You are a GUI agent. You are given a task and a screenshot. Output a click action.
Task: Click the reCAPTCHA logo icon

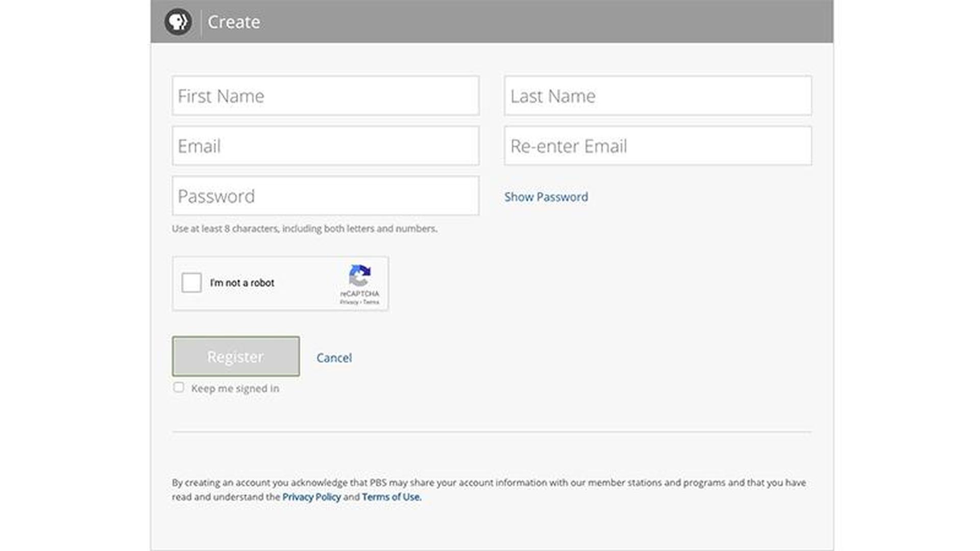(x=360, y=275)
